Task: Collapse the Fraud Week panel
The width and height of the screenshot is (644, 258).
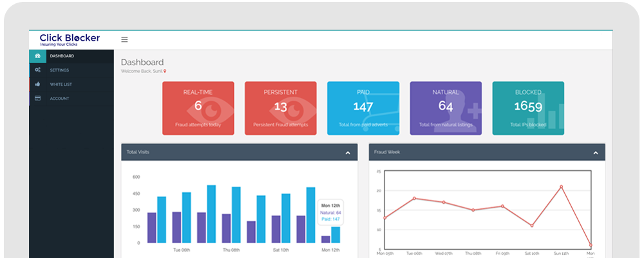Action: pos(596,153)
